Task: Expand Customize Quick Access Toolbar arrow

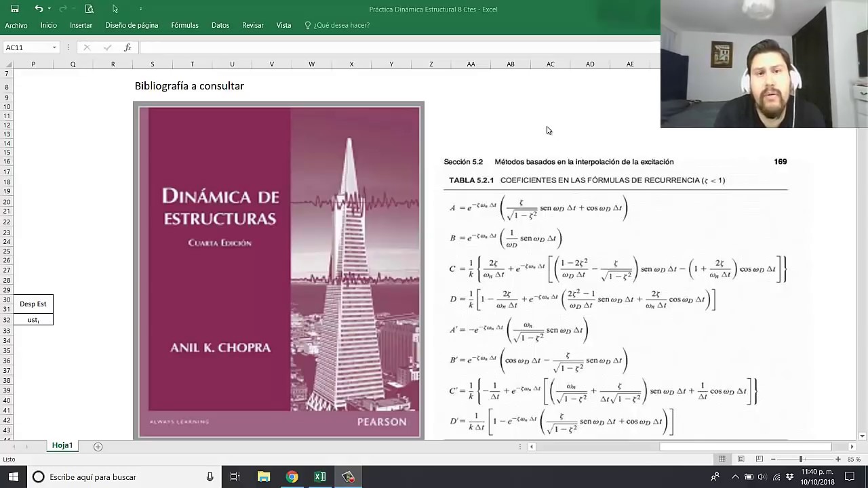Action: [140, 9]
